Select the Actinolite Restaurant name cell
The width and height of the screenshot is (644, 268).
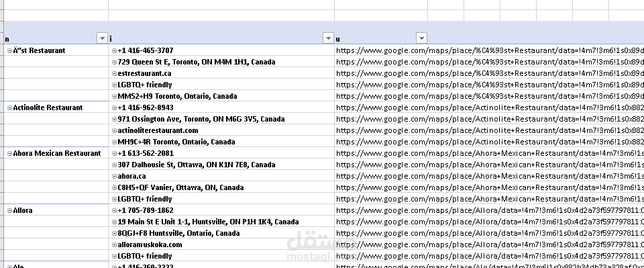(56, 107)
